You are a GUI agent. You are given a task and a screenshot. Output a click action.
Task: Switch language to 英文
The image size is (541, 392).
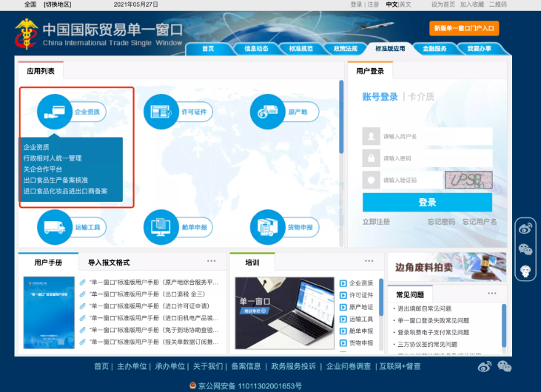[406, 4]
